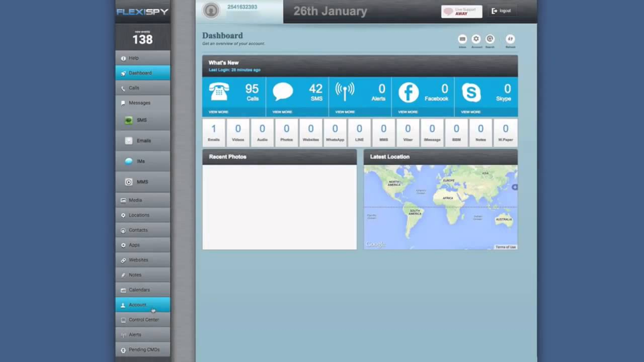The height and width of the screenshot is (362, 644).
Task: Click VIEW MORE under Calls
Action: coord(218,112)
